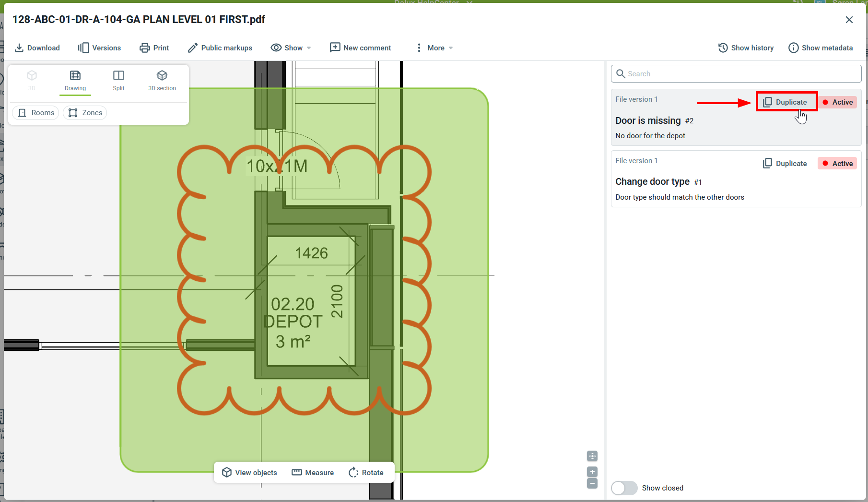Viewport: 868px width, 502px height.
Task: Add a New comment
Action: pyautogui.click(x=360, y=48)
